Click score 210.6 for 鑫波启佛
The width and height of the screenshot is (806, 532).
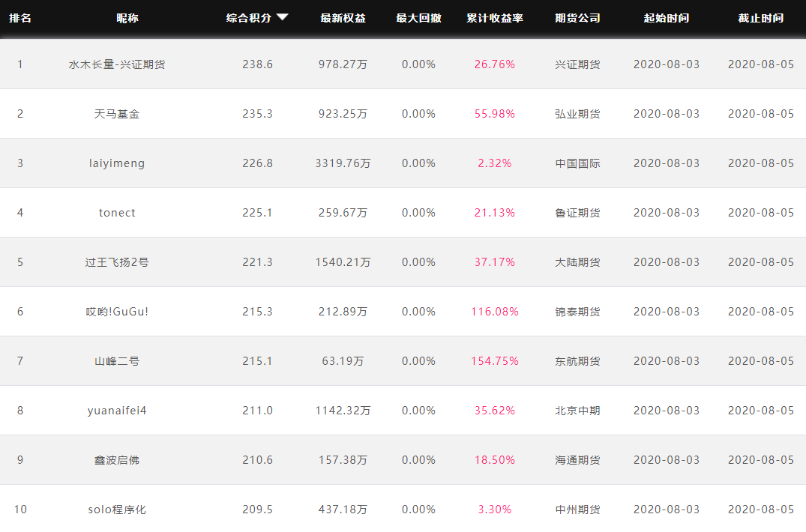257,460
